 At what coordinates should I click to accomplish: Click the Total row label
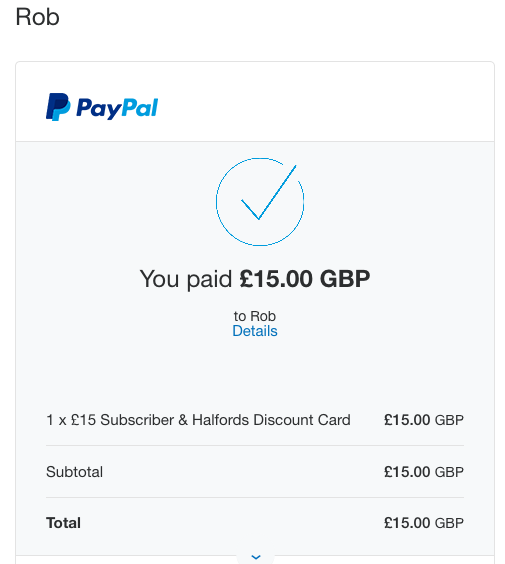coord(63,523)
